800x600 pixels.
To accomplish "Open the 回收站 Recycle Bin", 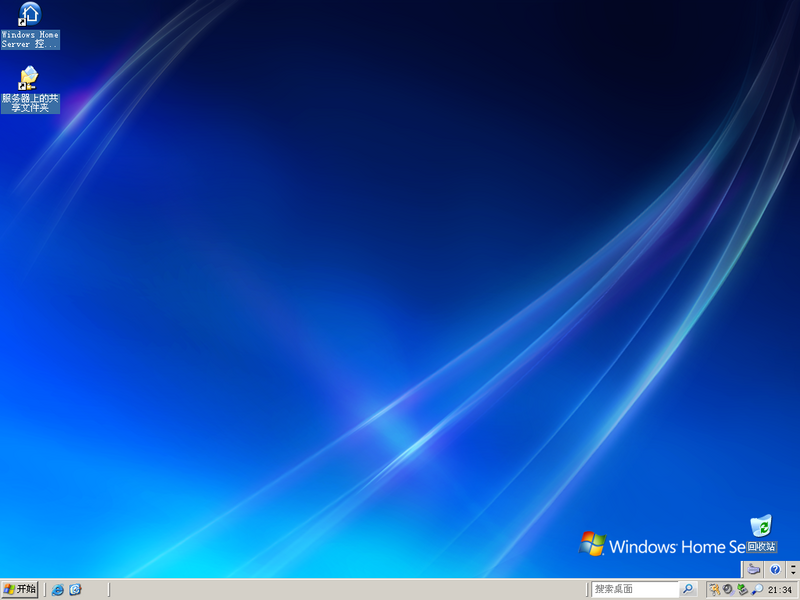I will pyautogui.click(x=760, y=527).
